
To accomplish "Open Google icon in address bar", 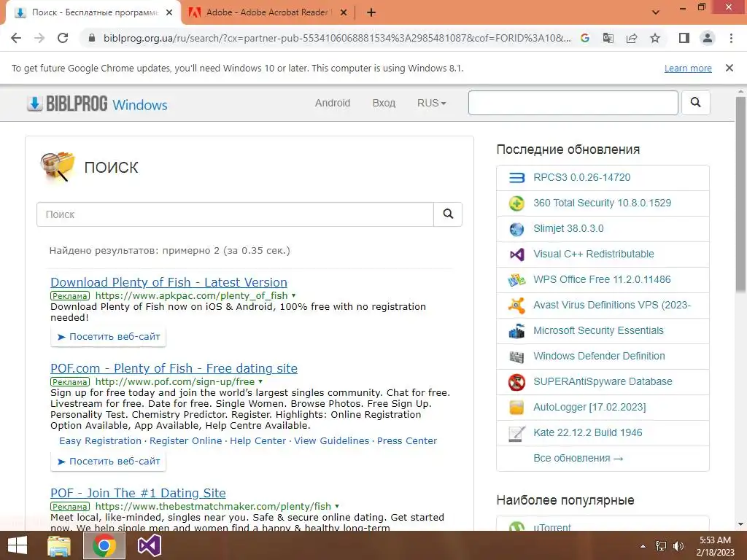I will (585, 38).
